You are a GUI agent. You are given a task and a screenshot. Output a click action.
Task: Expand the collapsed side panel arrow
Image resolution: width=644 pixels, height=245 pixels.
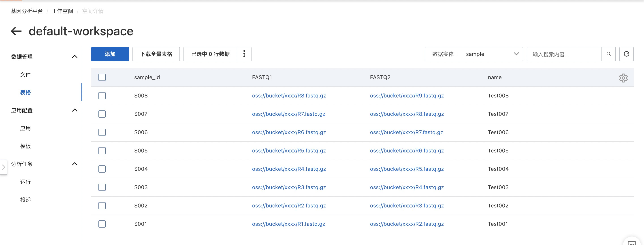pyautogui.click(x=3, y=167)
